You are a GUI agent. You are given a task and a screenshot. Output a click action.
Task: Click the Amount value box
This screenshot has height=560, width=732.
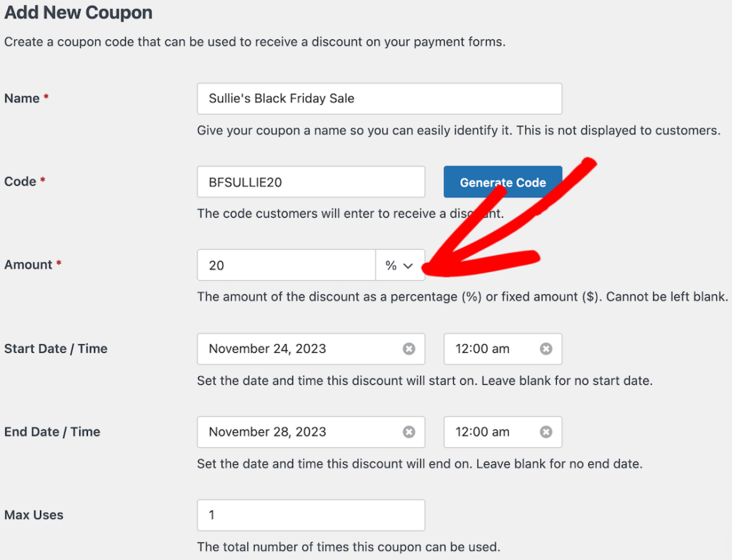[286, 264]
